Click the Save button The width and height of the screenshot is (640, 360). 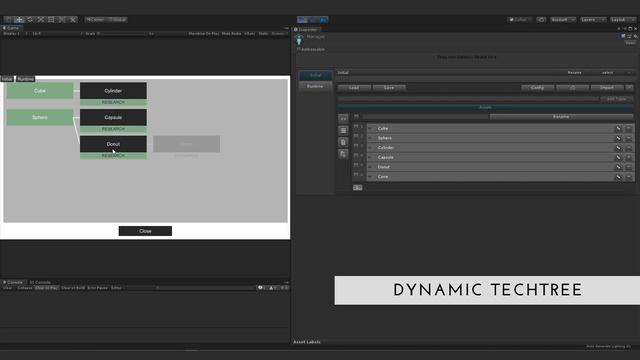pyautogui.click(x=389, y=88)
